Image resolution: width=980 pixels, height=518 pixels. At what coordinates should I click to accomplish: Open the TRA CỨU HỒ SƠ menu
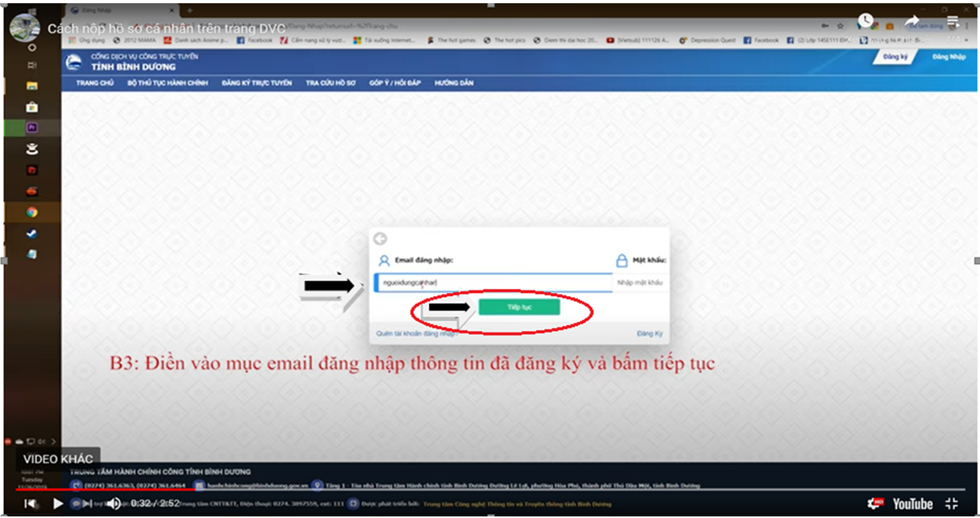[x=331, y=83]
